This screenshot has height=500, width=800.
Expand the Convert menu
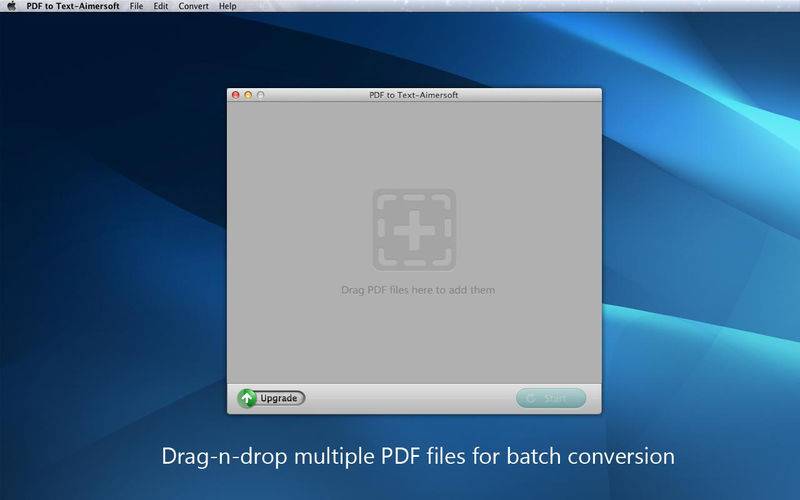click(194, 6)
